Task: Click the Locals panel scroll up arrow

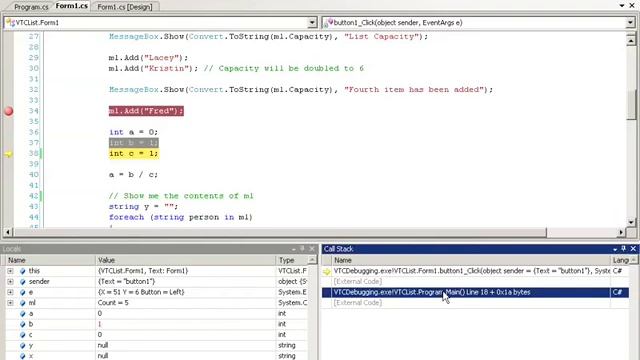Action: [312, 260]
